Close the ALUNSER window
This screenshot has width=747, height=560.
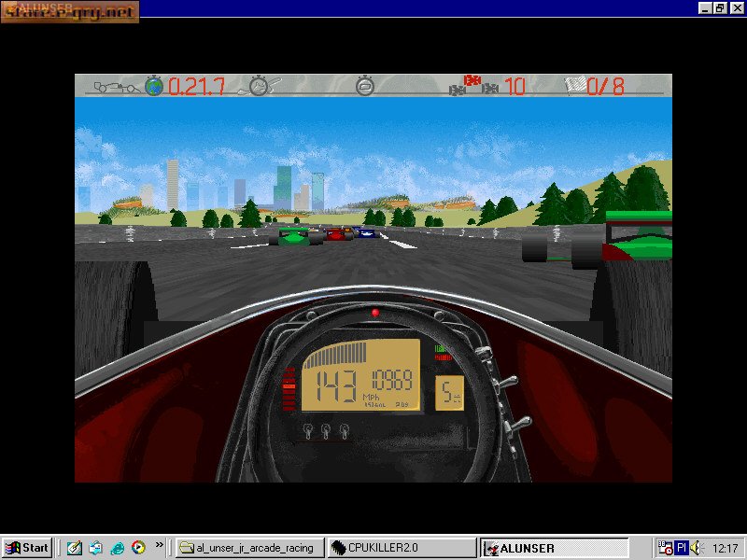pyautogui.click(x=737, y=7)
